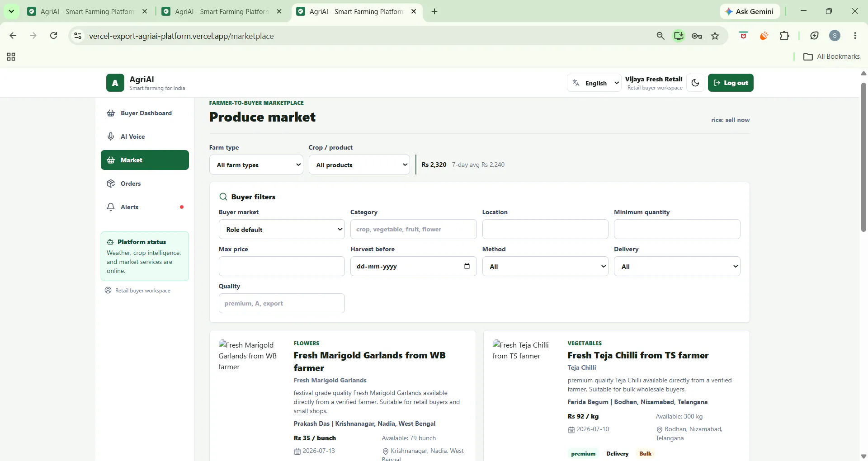Click the Ask Gemini button

750,11
